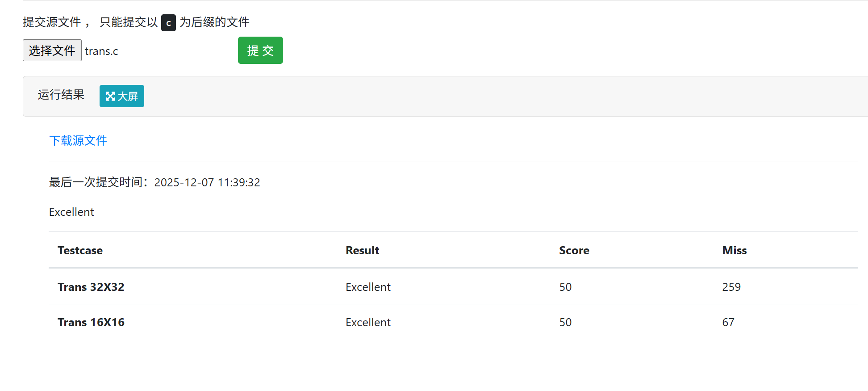
Task: Click the Testcase column header
Action: coord(80,250)
